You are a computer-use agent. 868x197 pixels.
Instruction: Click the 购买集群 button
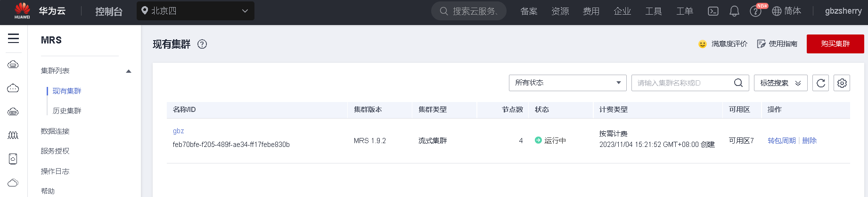click(x=835, y=44)
